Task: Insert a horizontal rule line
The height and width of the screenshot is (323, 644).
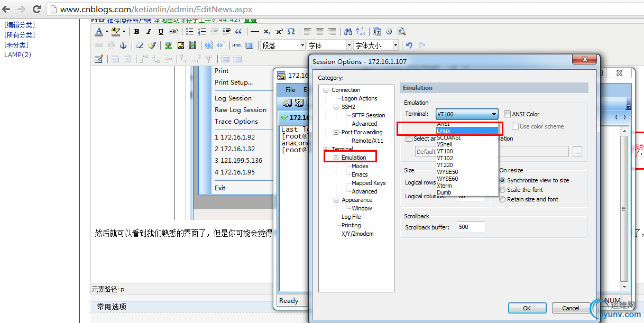Action: 255,32
